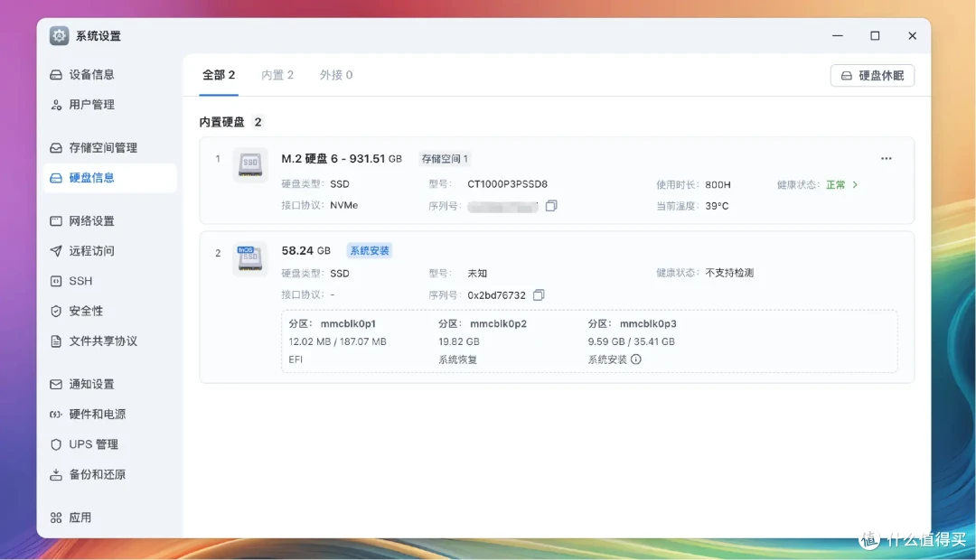Click the 存储空间 1 tag
Screen dimensions: 976x560
click(445, 159)
